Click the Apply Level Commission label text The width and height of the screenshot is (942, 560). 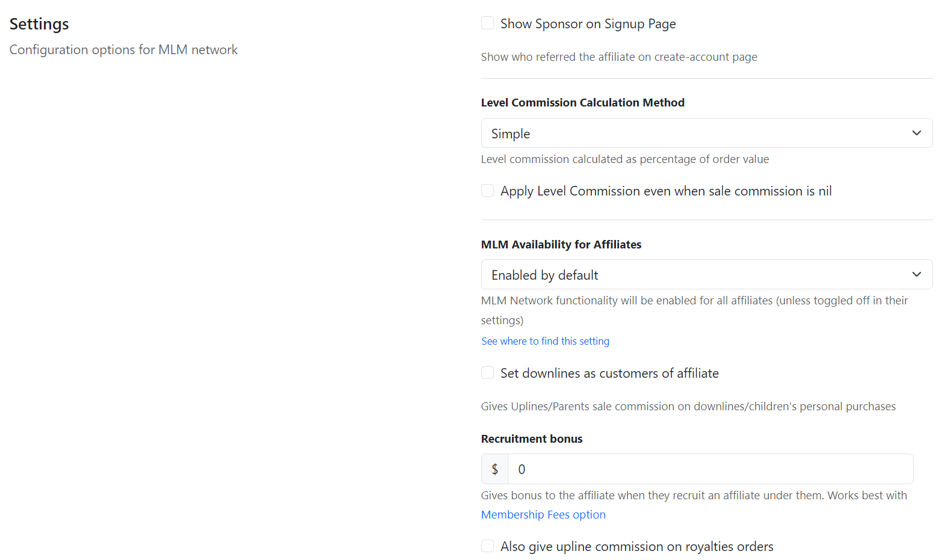[666, 191]
